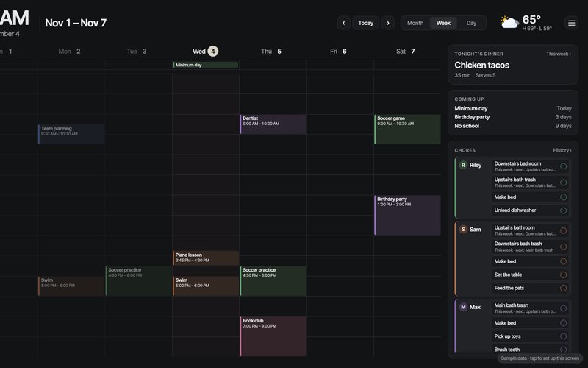Open the This week dinner menu link
Viewport: 588px width, 368px height.
tap(559, 54)
